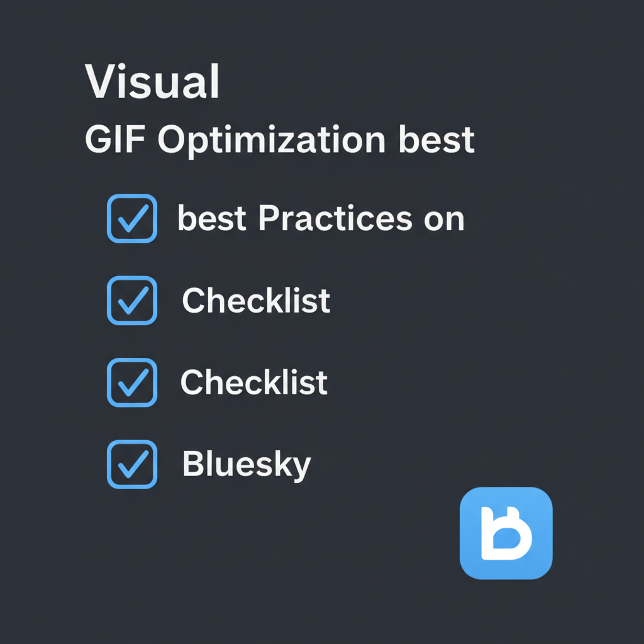The image size is (644, 644).
Task: Click the word Optimization in the subtitle
Action: tap(272, 140)
